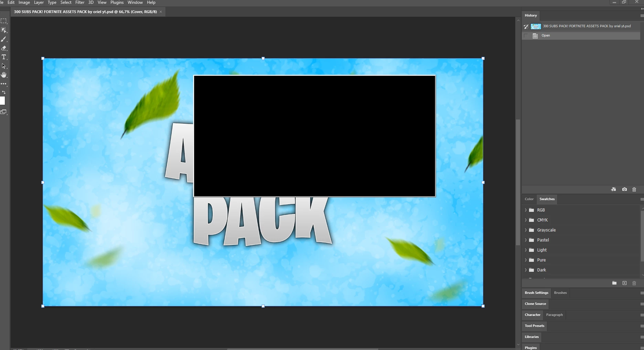Open the Help menu
This screenshot has width=644, height=350.
pos(151,2)
